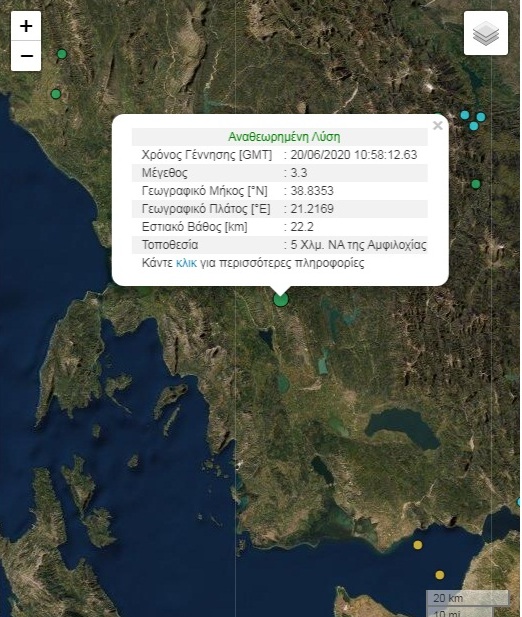Select the green marker just below zoom controls
Viewport: 522px width, 617px height.
tap(56, 94)
